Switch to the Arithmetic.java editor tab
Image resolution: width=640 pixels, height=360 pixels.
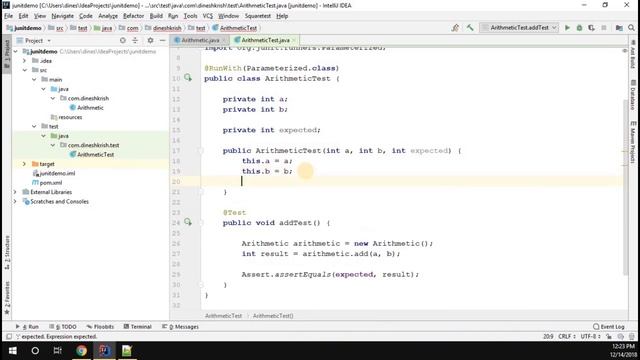pyautogui.click(x=200, y=40)
